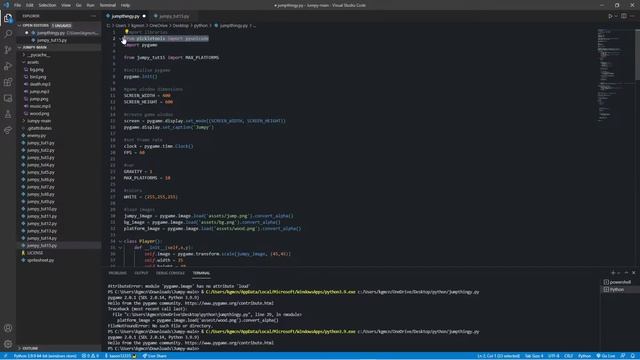The width and height of the screenshot is (640, 360).
Task: Expand the __pycache__ folder
Action: point(24,55)
